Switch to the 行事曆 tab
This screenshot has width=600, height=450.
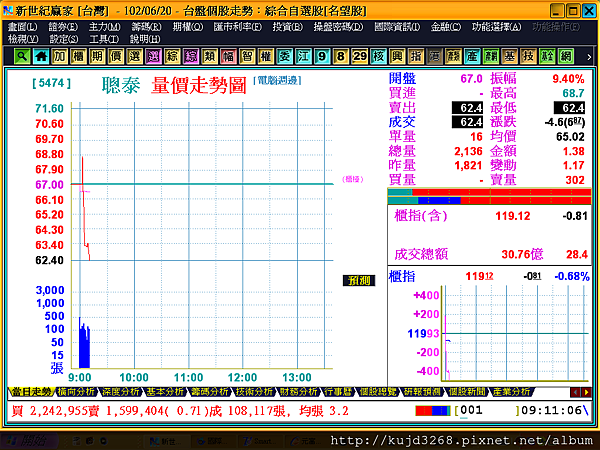(338, 392)
